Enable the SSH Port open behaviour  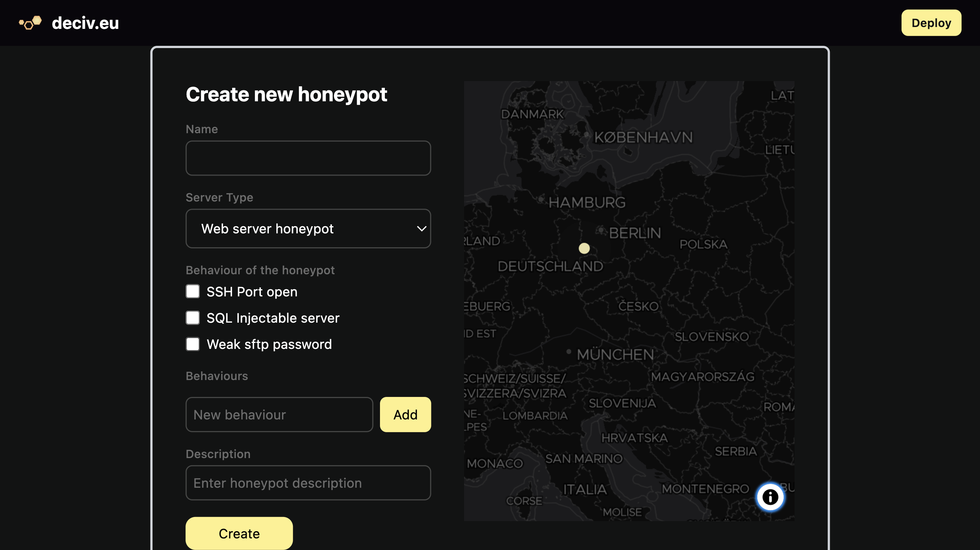pyautogui.click(x=193, y=291)
